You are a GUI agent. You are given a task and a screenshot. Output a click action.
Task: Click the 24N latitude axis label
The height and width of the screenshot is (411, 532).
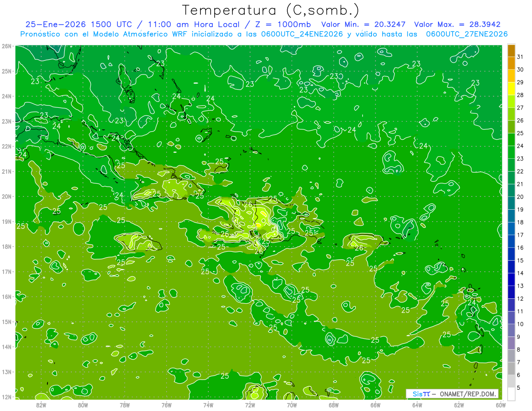[x=6, y=96]
